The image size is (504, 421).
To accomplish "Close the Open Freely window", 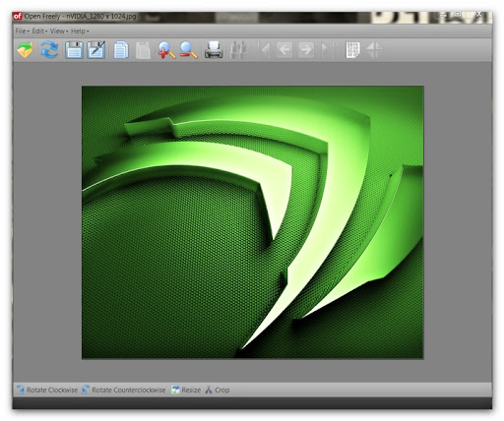I will click(479, 15).
